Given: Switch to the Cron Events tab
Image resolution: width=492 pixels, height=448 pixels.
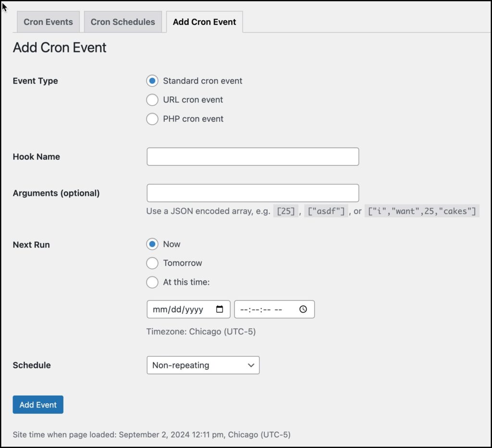Looking at the screenshot, I should 48,22.
